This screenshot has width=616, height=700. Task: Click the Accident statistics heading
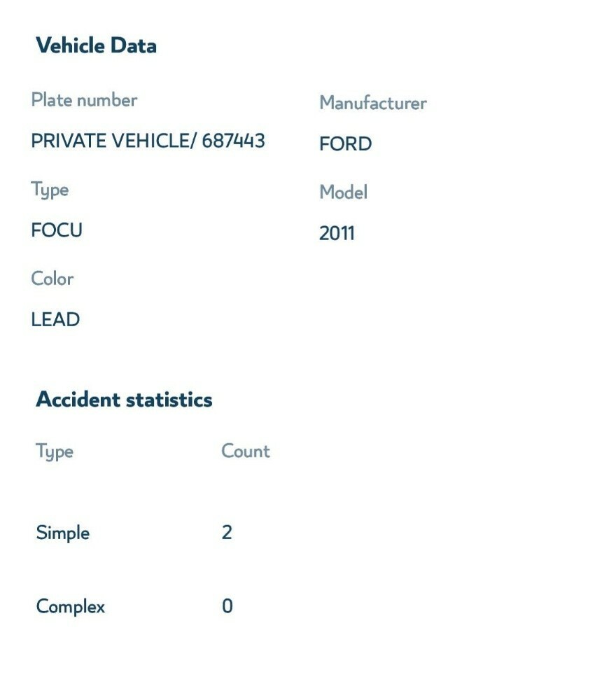coord(124,399)
